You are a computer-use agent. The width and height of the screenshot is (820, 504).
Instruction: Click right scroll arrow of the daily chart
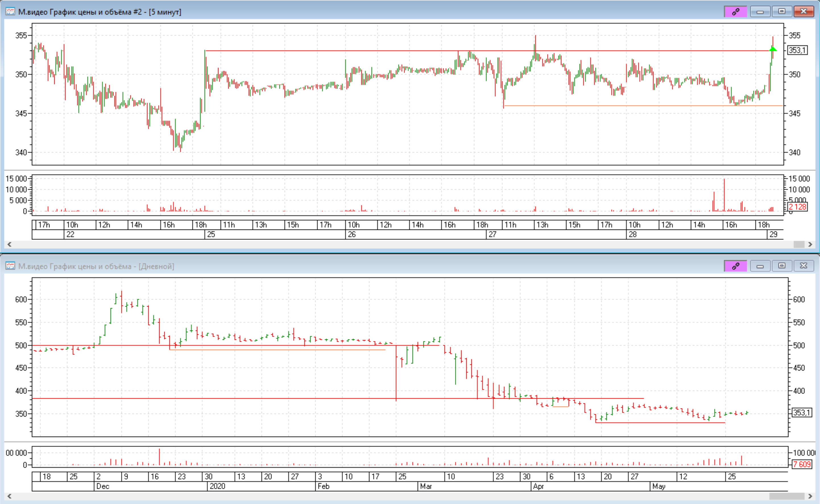pyautogui.click(x=810, y=496)
